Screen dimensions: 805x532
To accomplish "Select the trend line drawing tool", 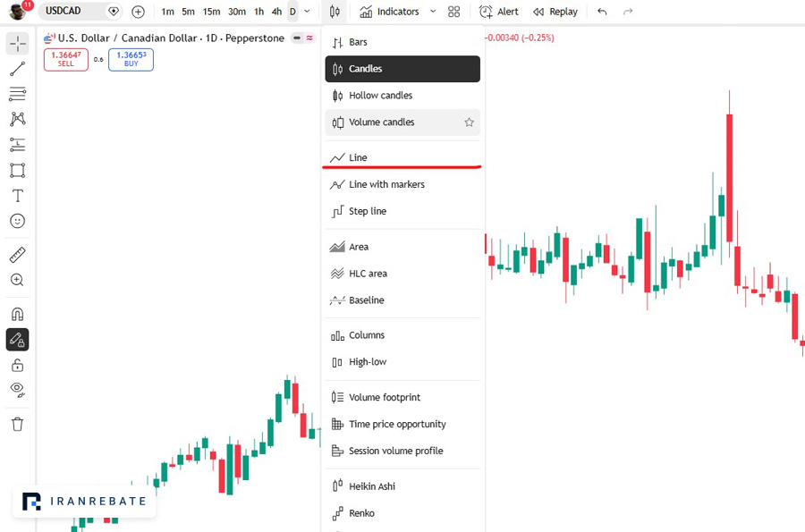I will click(x=18, y=69).
